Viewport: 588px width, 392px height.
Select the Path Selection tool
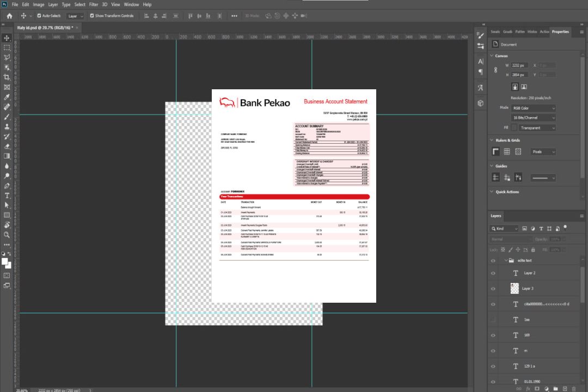[7, 205]
